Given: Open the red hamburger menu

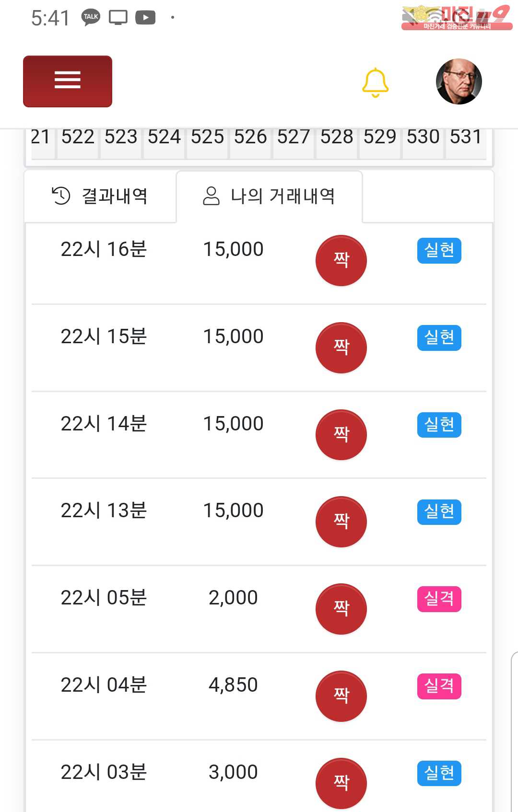Looking at the screenshot, I should (x=68, y=81).
